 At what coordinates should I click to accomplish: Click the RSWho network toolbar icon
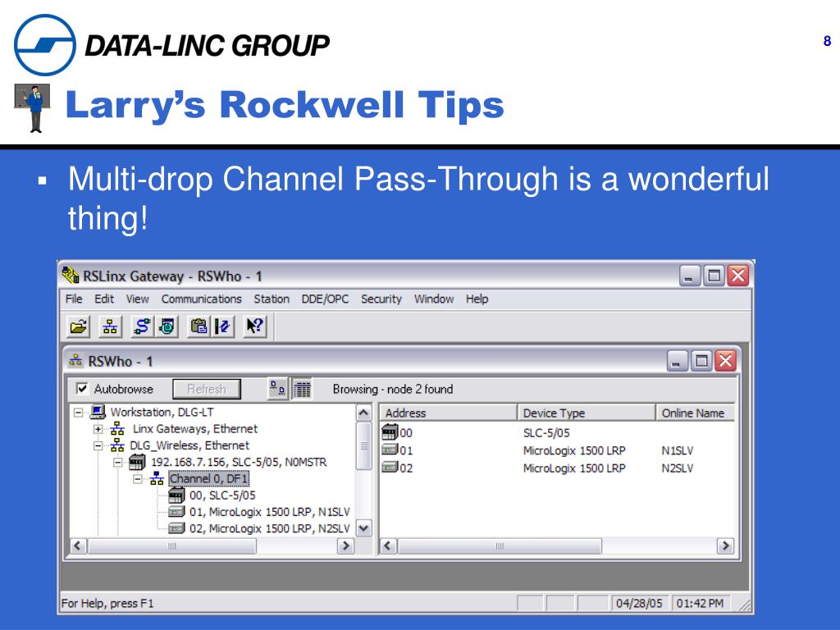point(111,326)
